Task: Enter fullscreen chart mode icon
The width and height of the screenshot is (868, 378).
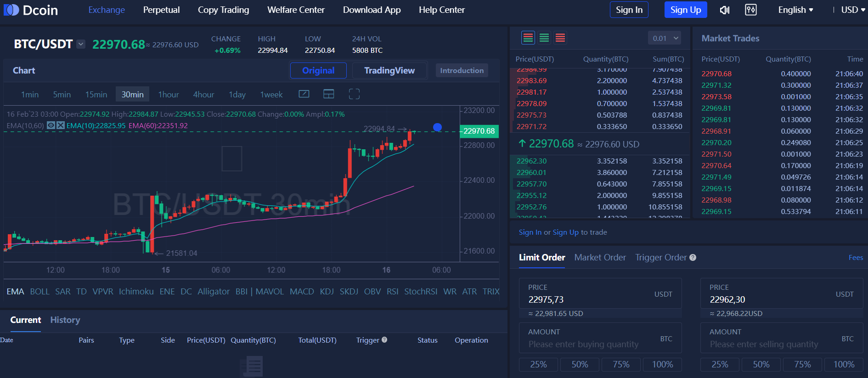Action: [354, 94]
